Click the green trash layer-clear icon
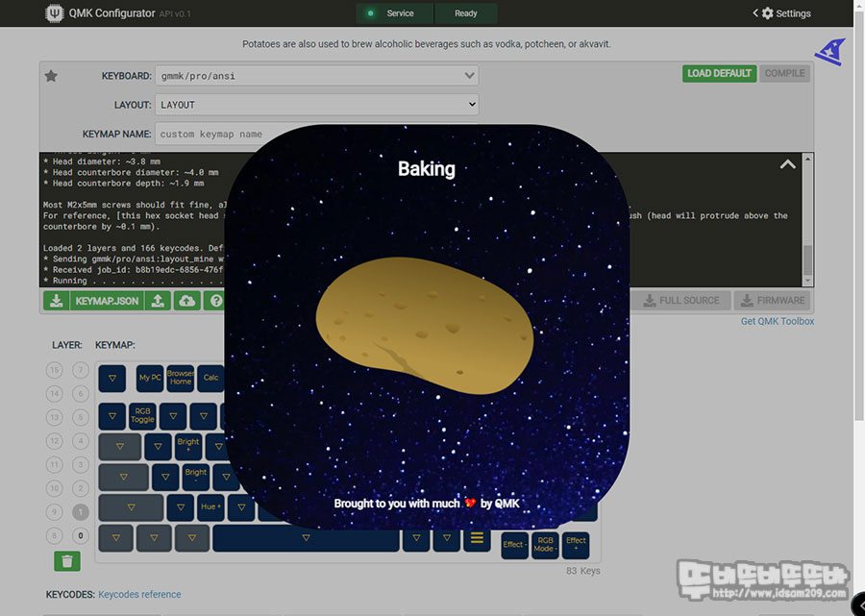 click(x=67, y=561)
